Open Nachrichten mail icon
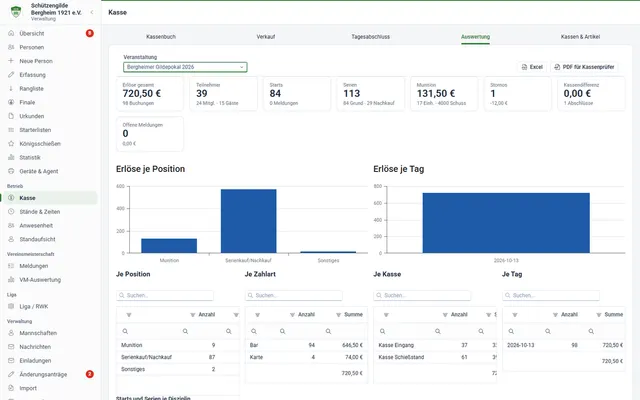This screenshot has width=640, height=400. pyautogui.click(x=11, y=347)
